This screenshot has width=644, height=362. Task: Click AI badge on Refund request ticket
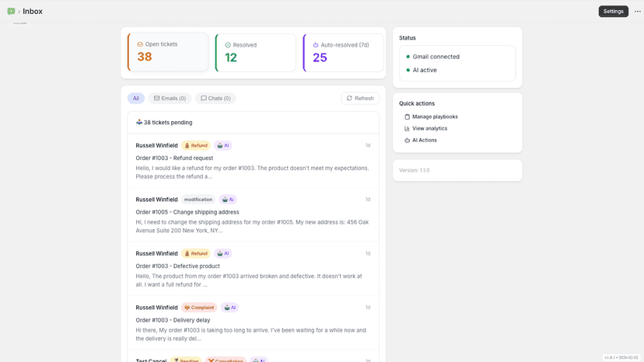pos(222,145)
